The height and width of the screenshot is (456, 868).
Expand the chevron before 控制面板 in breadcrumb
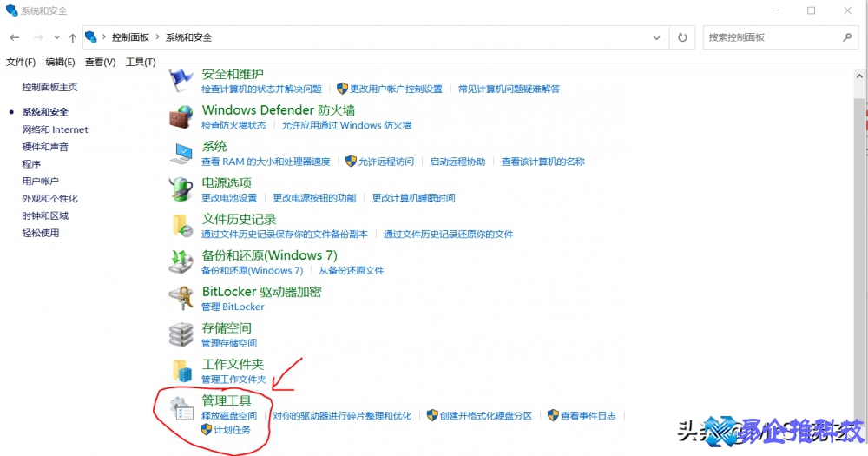tap(104, 37)
